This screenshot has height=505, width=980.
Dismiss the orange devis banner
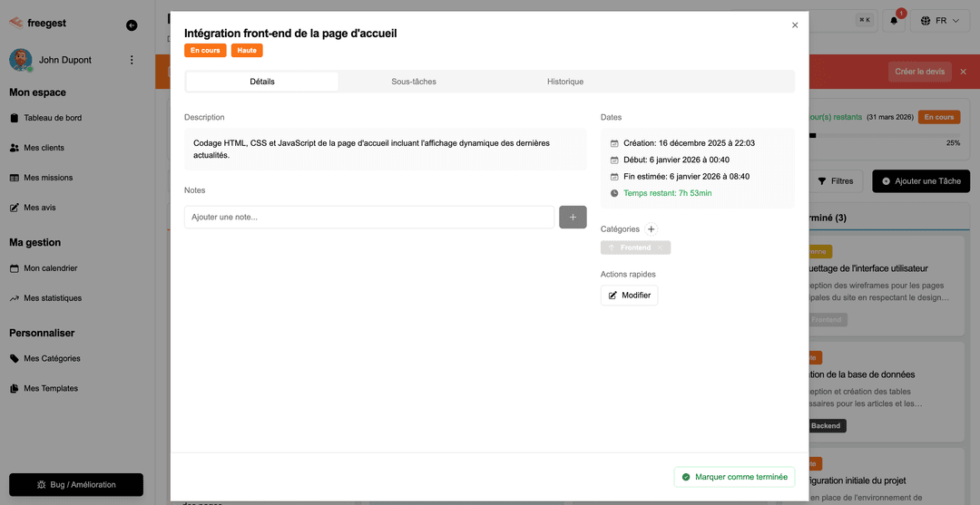pyautogui.click(x=964, y=72)
